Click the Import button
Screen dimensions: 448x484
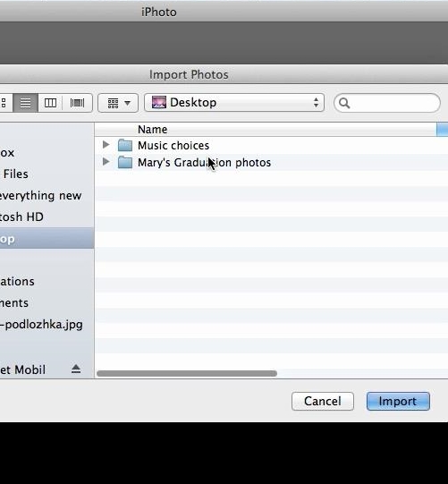tap(398, 401)
